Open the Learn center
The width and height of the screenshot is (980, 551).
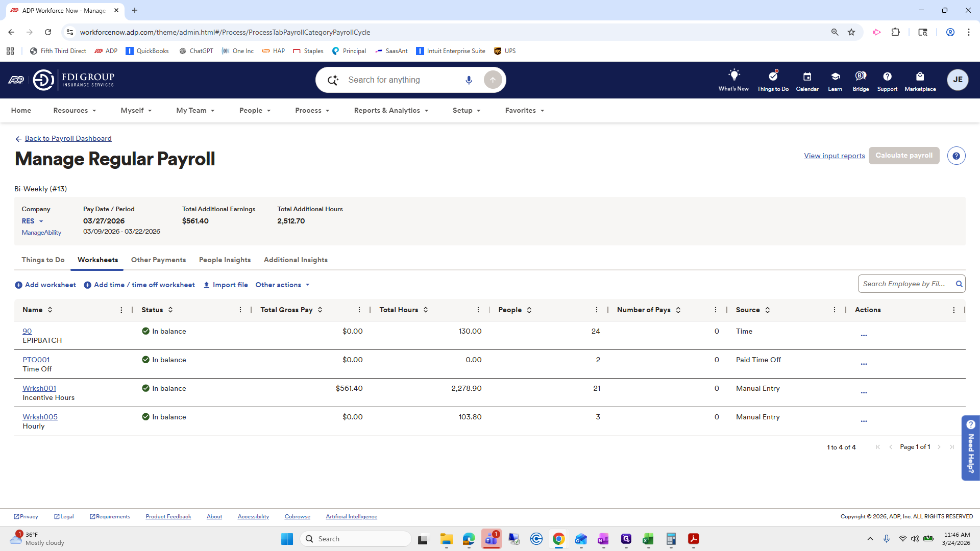coord(835,80)
